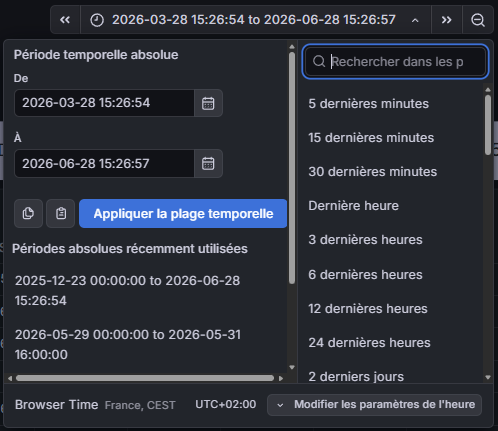498x431 pixels.
Task: Copy the time range to clipboard
Action: click(x=28, y=214)
